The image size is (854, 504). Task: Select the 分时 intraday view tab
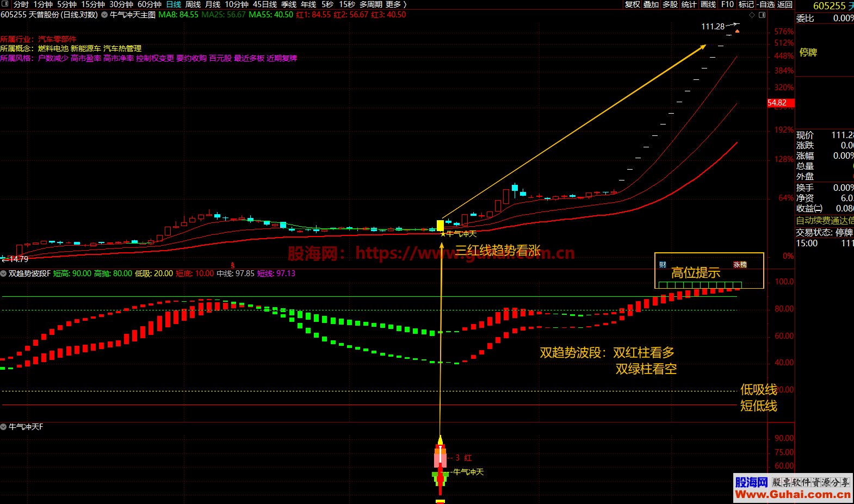tap(21, 4)
